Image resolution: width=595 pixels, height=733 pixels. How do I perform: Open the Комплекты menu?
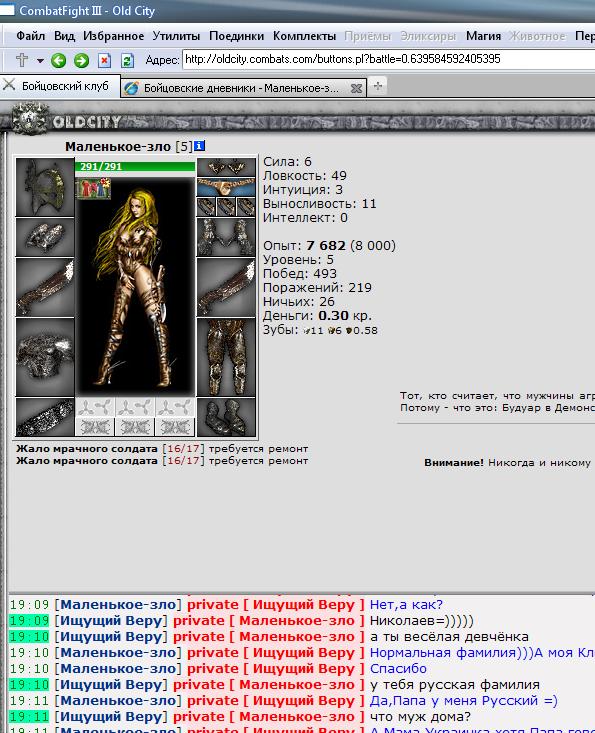tap(304, 36)
